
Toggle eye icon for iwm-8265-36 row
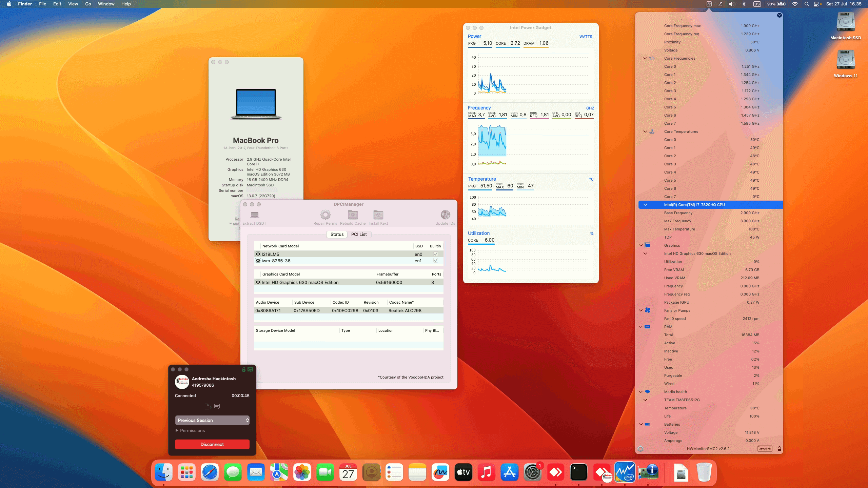258,261
